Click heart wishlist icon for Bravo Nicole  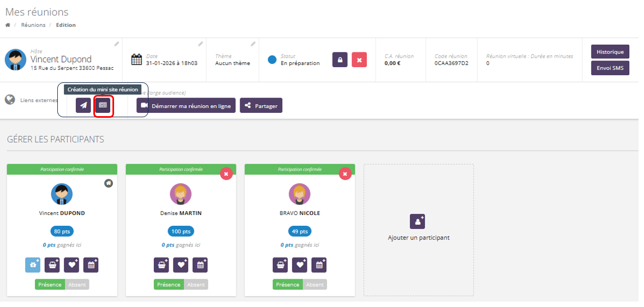[300, 265]
